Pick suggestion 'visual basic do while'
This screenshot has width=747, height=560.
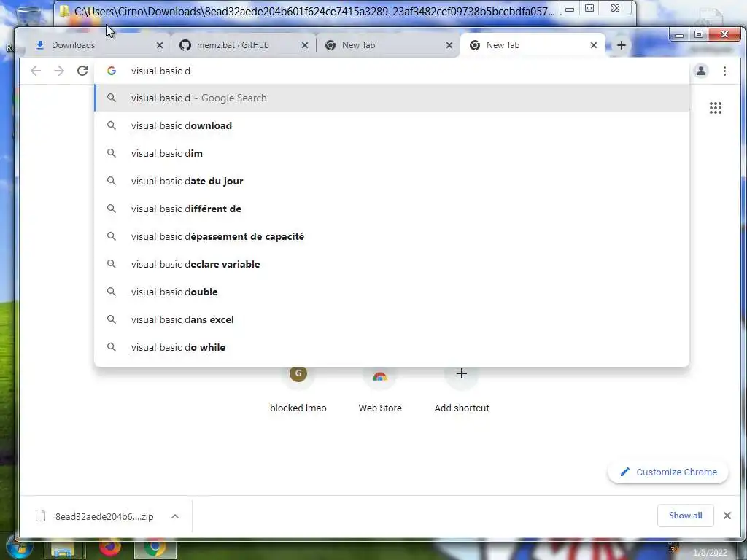pos(392,347)
